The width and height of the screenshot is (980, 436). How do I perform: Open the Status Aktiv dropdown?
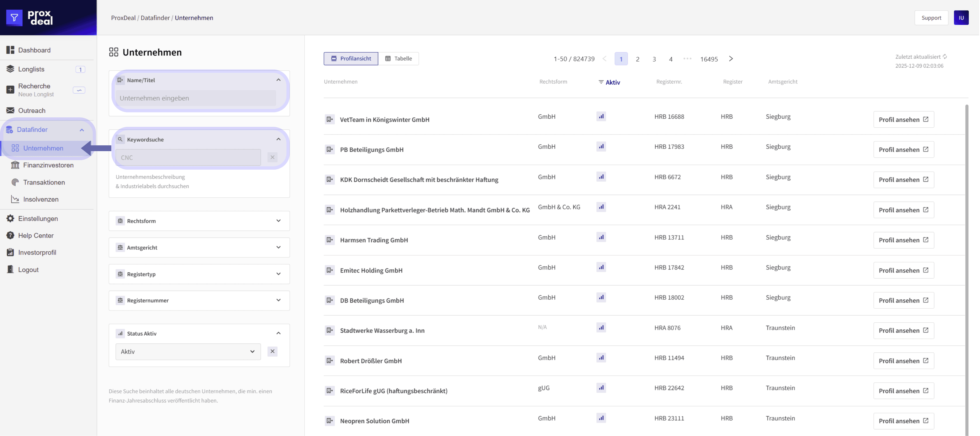188,352
